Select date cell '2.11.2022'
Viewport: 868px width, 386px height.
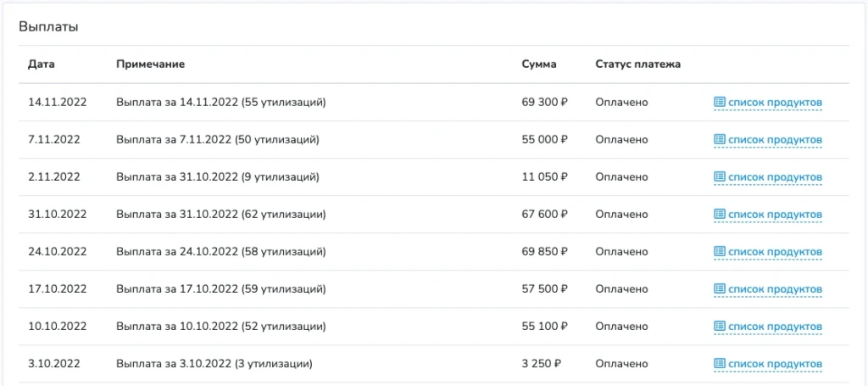pyautogui.click(x=54, y=177)
